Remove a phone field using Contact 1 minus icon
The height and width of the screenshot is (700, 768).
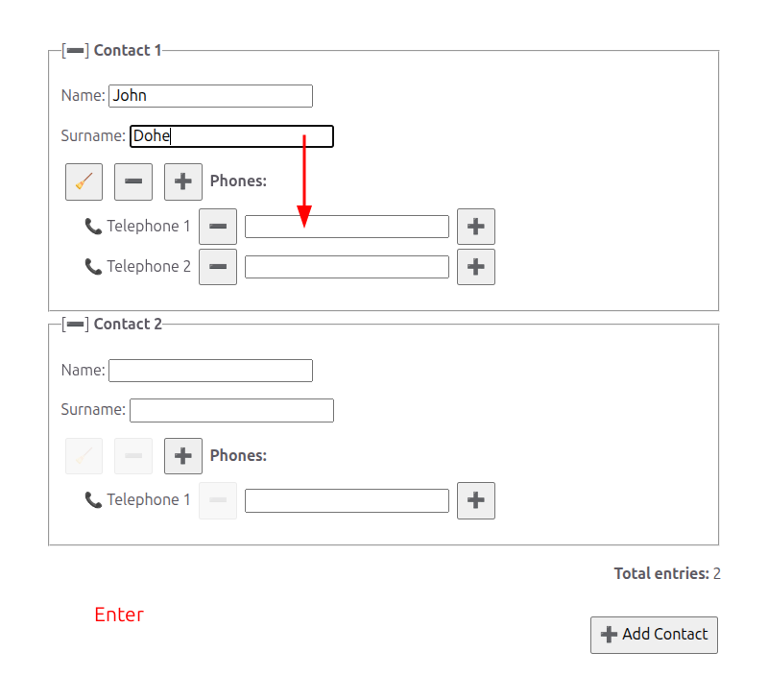click(133, 181)
